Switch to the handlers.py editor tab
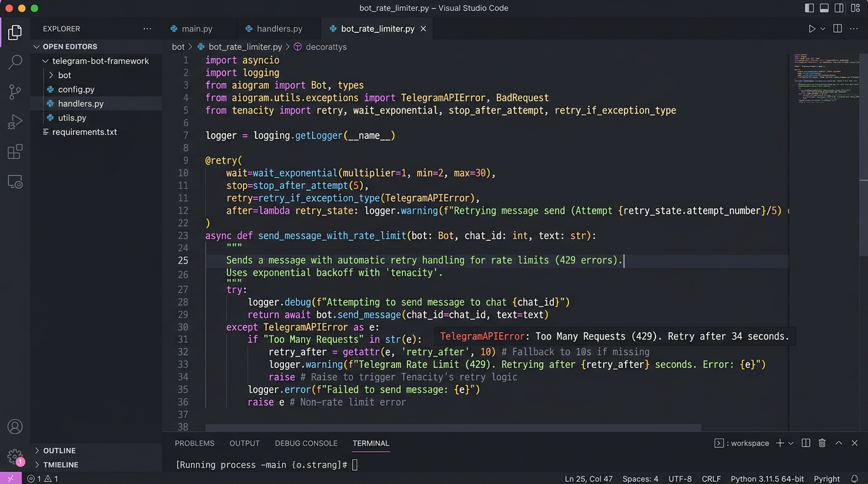The width and height of the screenshot is (868, 484). 279,29
